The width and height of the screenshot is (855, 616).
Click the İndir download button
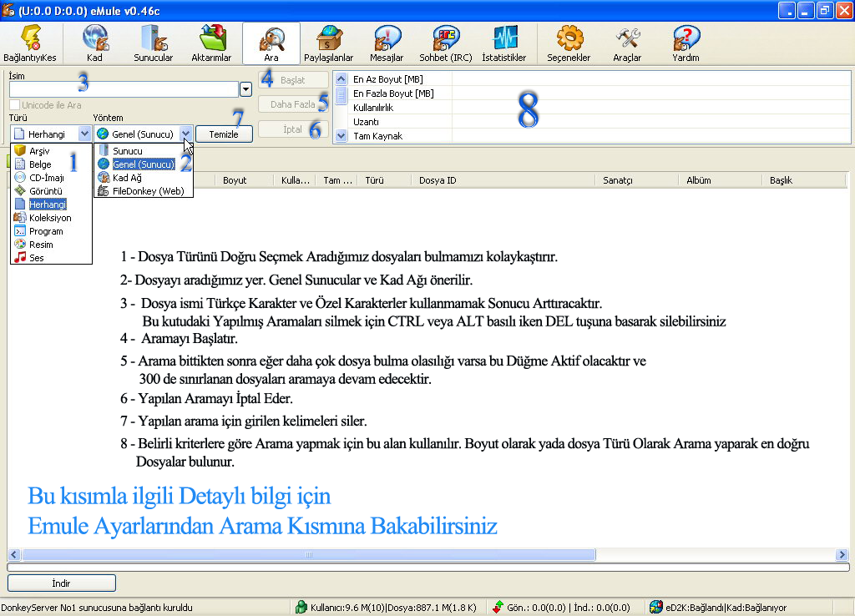62,583
